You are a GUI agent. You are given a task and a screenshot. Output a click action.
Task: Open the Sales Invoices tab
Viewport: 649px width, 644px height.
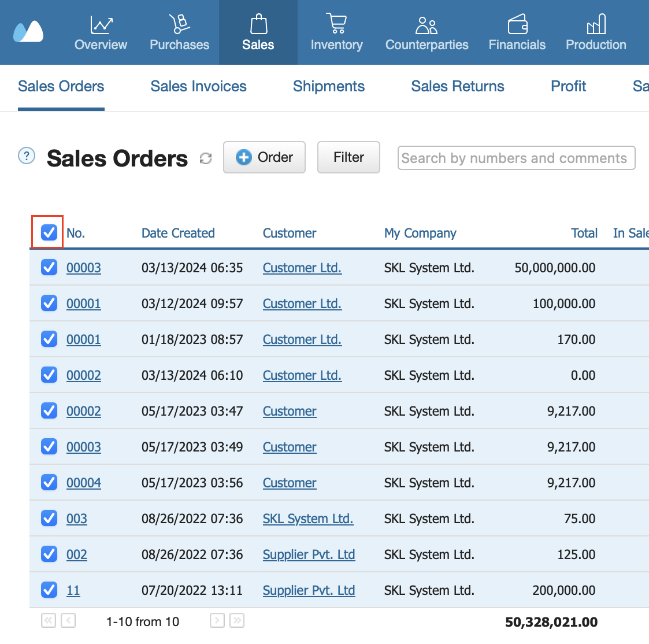coord(198,87)
